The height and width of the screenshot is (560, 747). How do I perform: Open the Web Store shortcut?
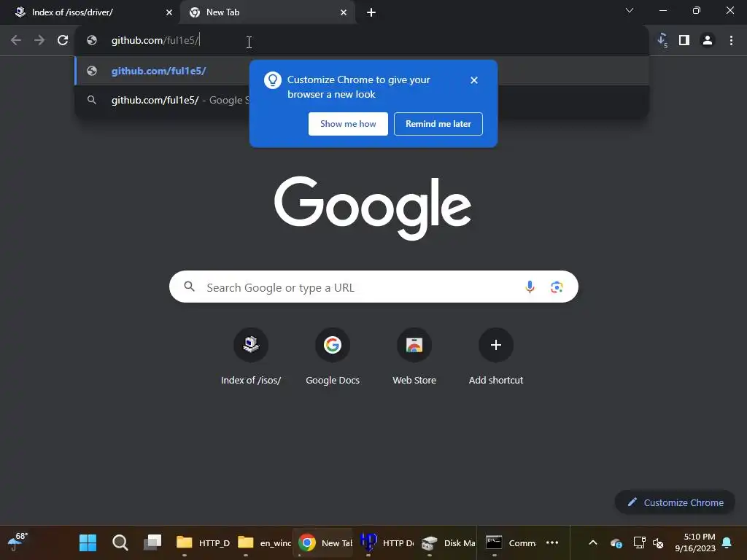pyautogui.click(x=414, y=357)
